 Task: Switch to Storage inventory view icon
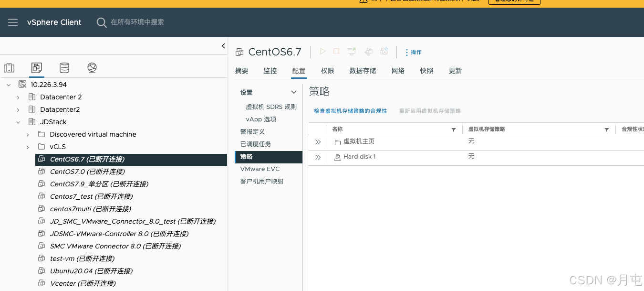coord(64,68)
